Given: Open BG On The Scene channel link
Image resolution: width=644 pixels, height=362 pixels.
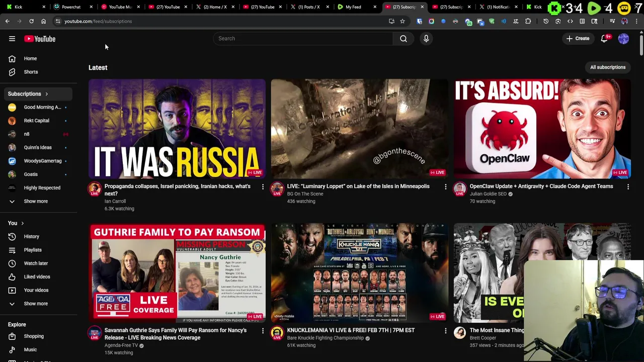Looking at the screenshot, I should (x=305, y=194).
